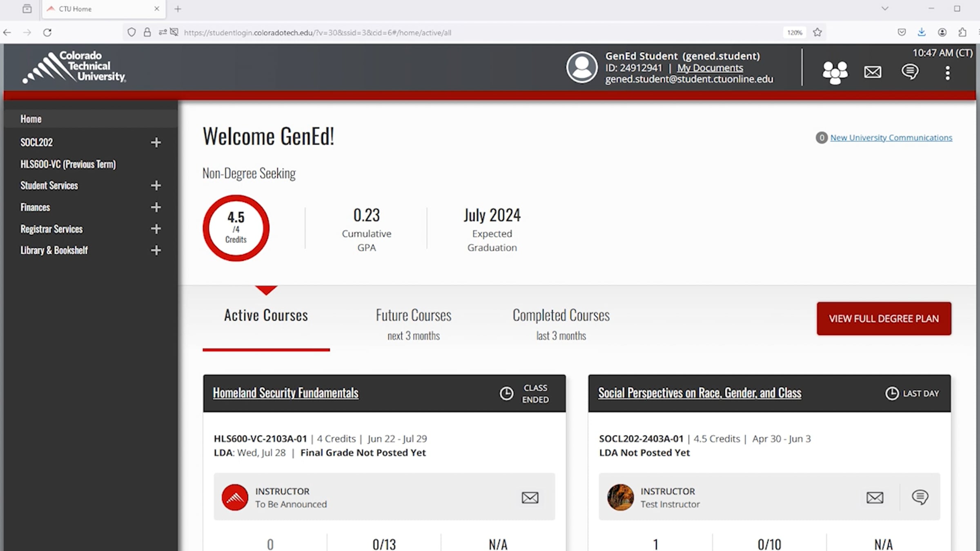Expand the Student Services menu
The width and height of the screenshot is (980, 551).
(x=156, y=186)
